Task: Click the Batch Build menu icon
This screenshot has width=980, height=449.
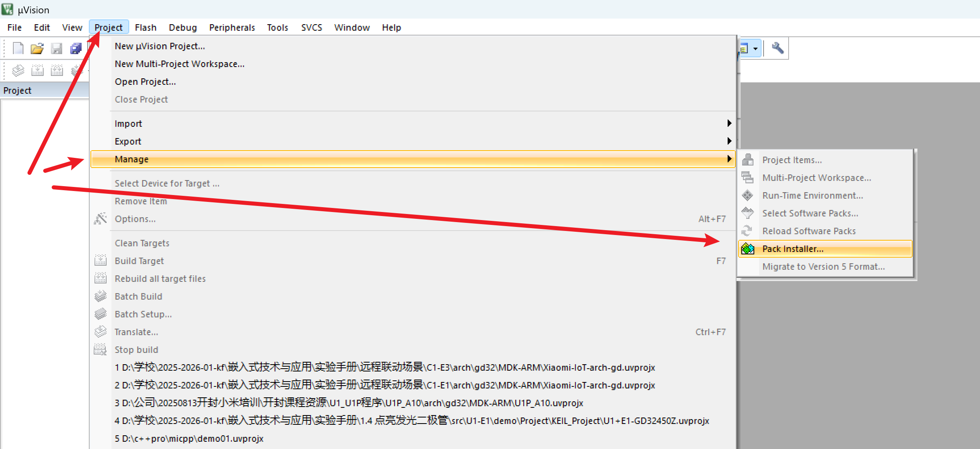Action: 100,296
